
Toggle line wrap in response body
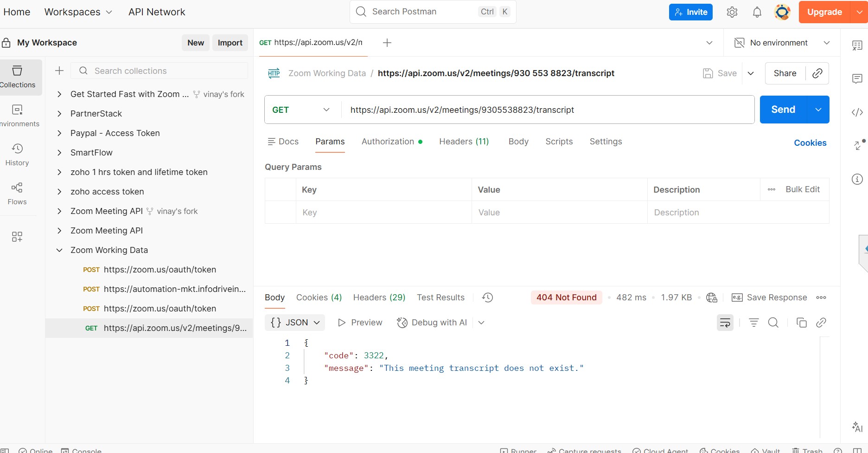tap(725, 323)
